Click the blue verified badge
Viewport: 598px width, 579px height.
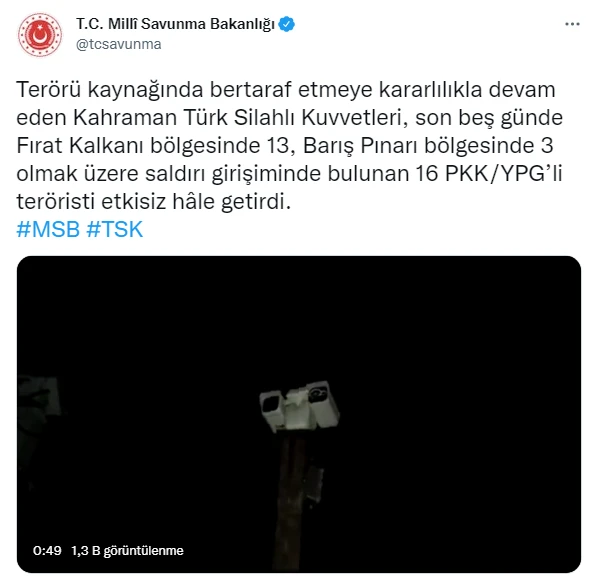point(286,24)
